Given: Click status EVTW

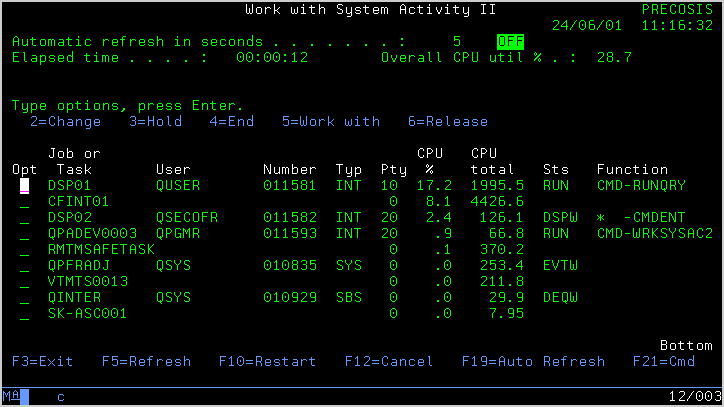Looking at the screenshot, I should click(x=560, y=266).
